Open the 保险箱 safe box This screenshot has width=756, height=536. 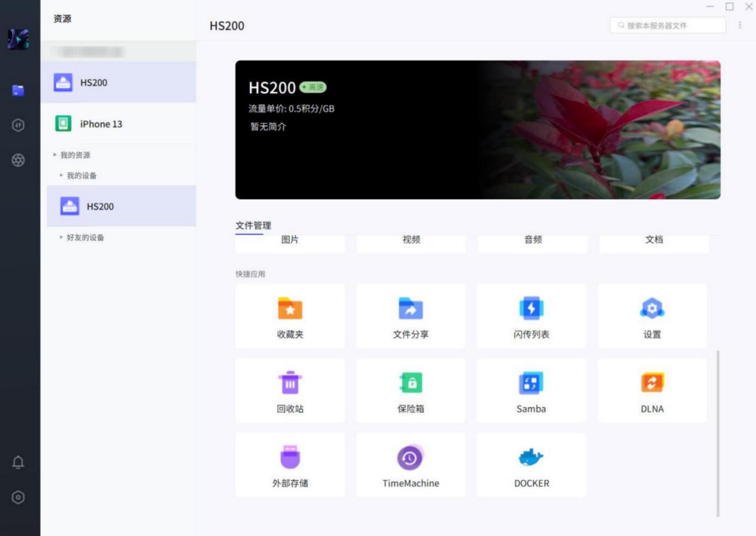(411, 383)
